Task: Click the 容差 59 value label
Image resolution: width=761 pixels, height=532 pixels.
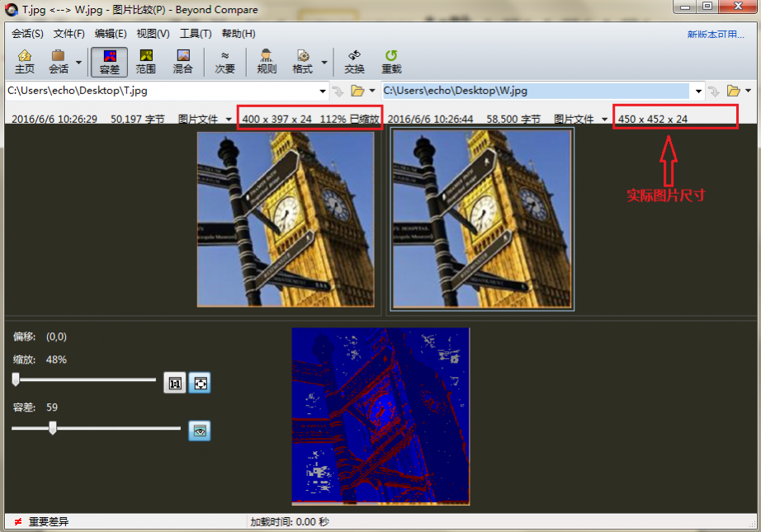Action: pos(52,407)
